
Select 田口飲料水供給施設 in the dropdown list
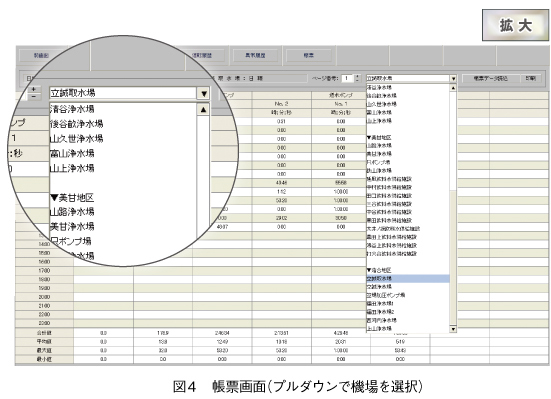pyautogui.click(x=408, y=196)
